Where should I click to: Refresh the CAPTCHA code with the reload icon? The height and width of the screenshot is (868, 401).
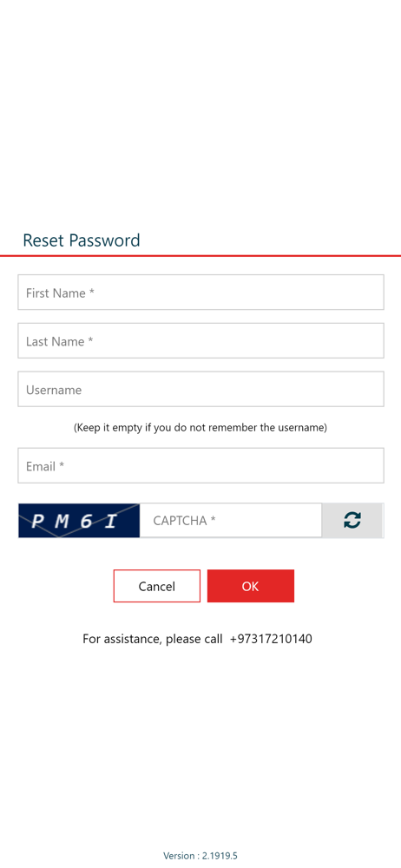click(x=352, y=520)
